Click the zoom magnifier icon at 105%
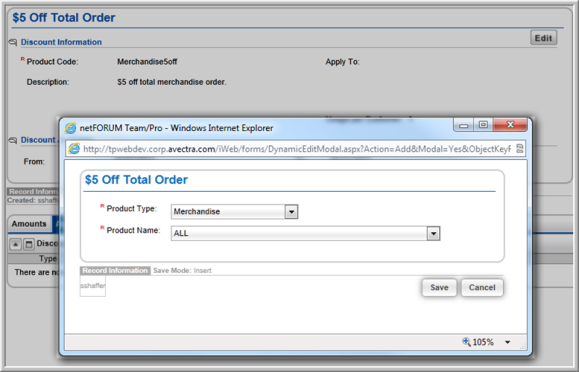The image size is (579, 372). tap(466, 342)
